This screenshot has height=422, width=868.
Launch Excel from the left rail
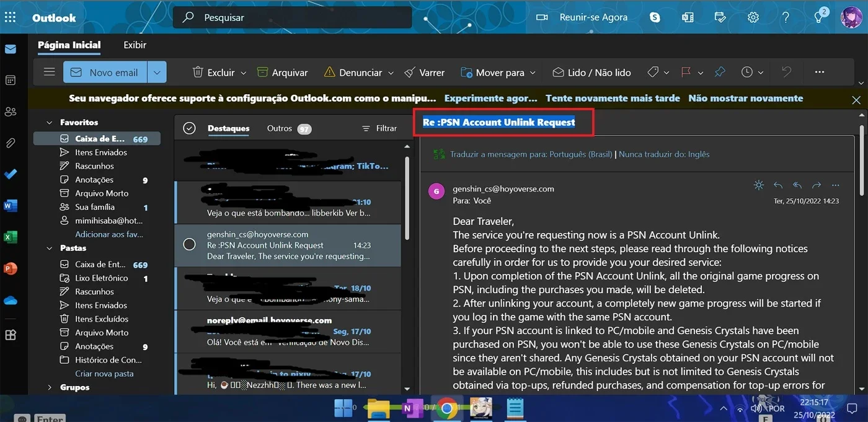point(11,237)
